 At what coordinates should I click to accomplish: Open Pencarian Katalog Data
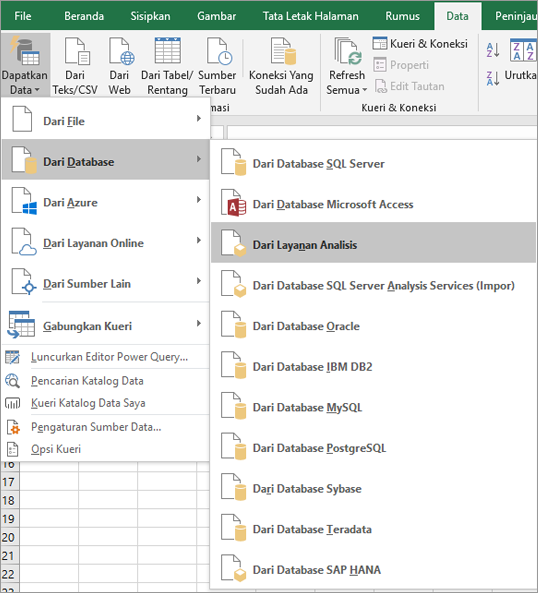coord(105,380)
